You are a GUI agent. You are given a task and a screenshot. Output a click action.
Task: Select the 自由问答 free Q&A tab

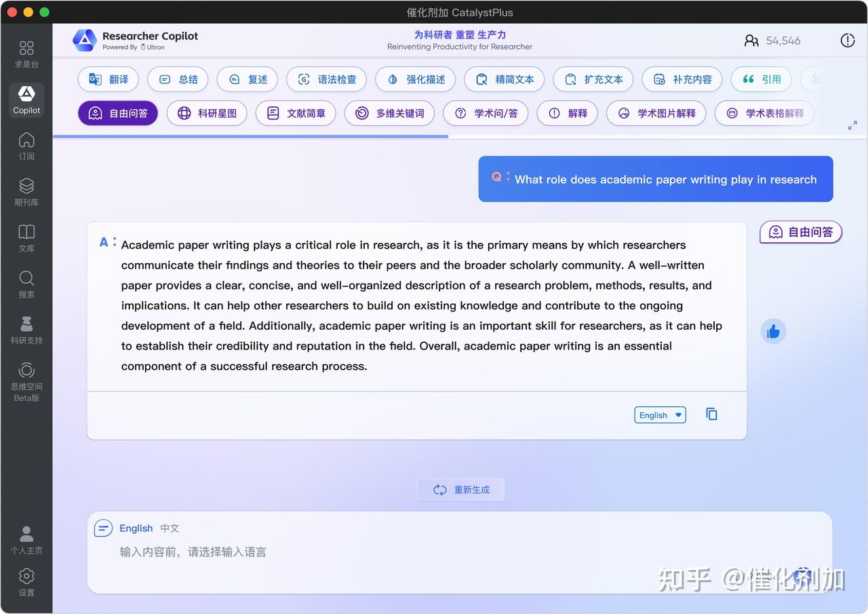(117, 113)
